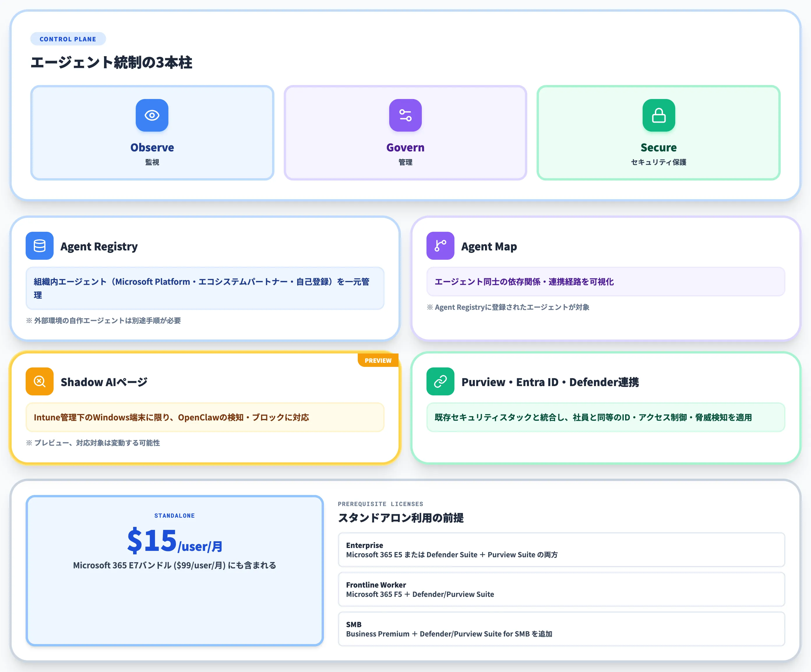Select the Frontline Worker license row
This screenshot has height=672, width=811.
(x=562, y=589)
